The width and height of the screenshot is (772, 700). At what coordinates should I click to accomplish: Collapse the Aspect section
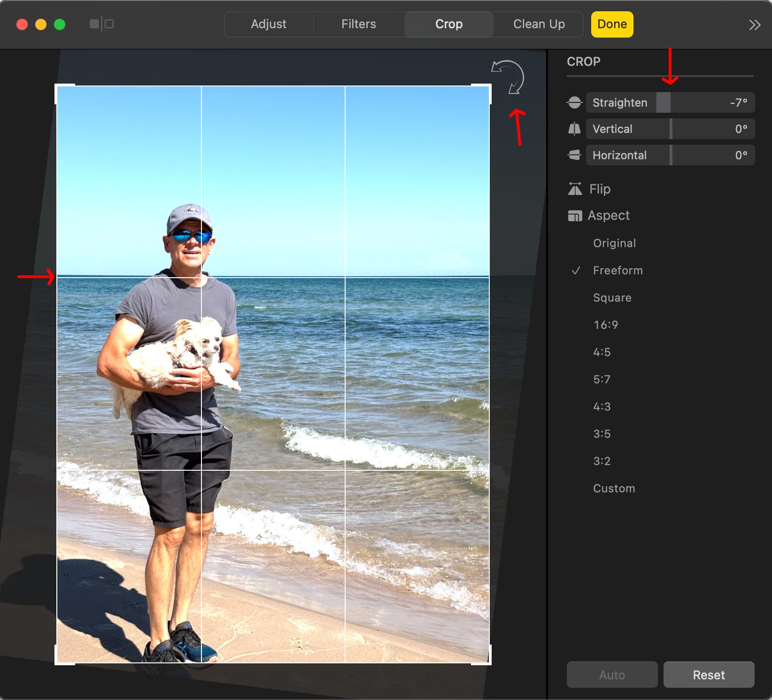[609, 215]
